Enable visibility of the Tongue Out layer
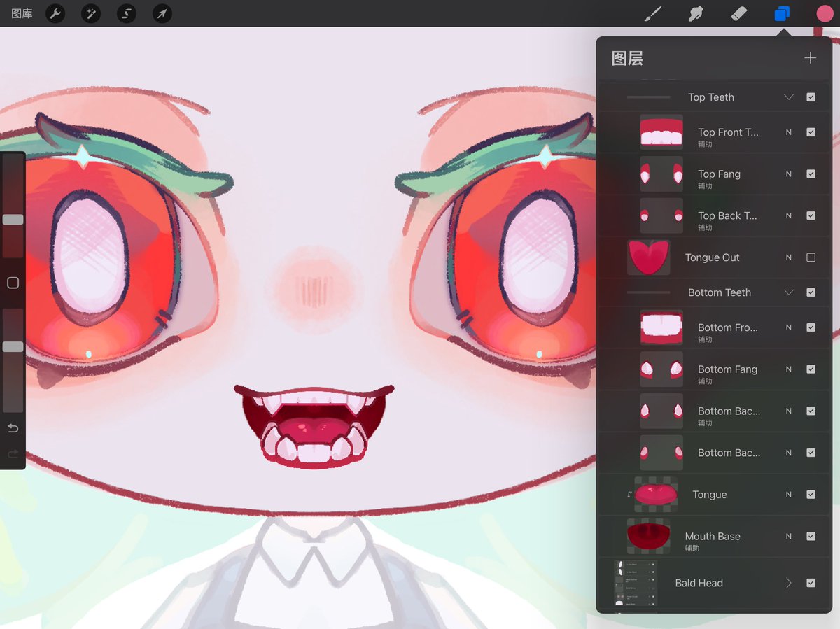The width and height of the screenshot is (840, 629). point(811,257)
